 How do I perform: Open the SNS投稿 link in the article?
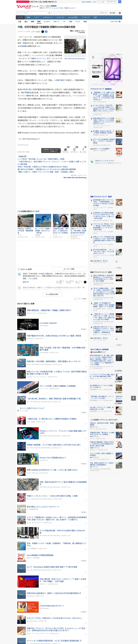(23, 46)
